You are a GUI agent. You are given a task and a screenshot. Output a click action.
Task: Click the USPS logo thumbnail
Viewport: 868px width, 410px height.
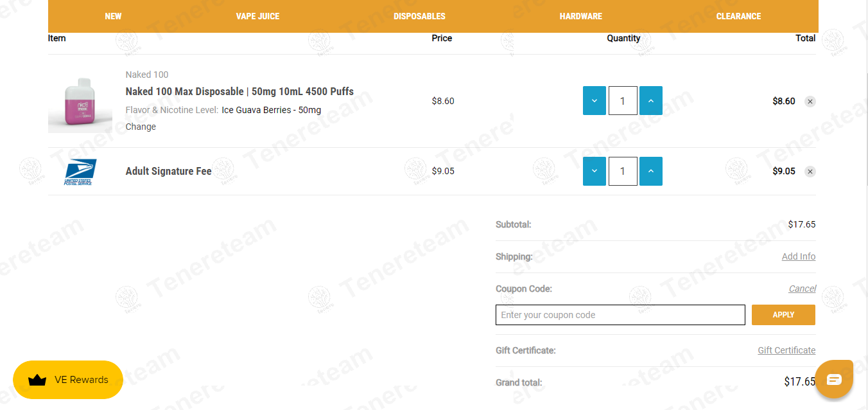tap(80, 172)
